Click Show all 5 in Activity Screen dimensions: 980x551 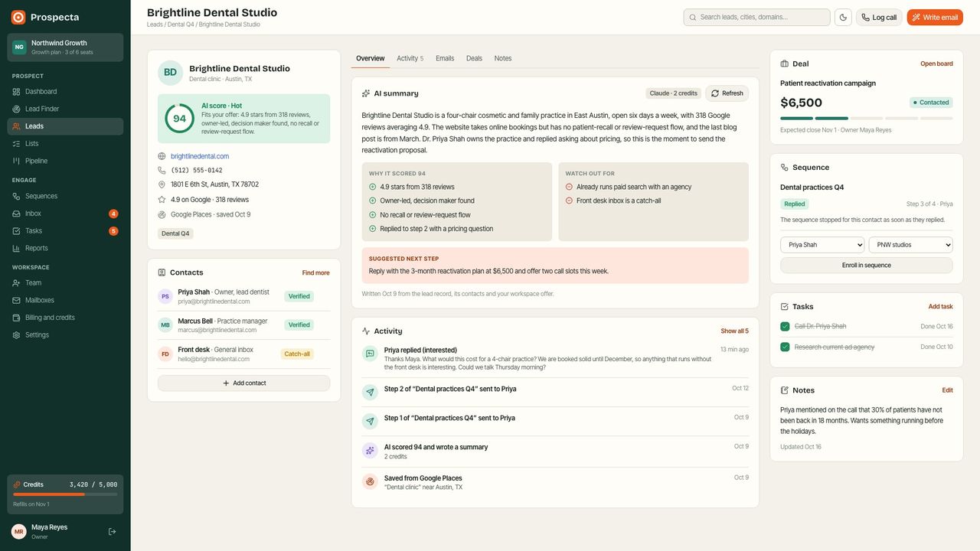click(x=735, y=331)
